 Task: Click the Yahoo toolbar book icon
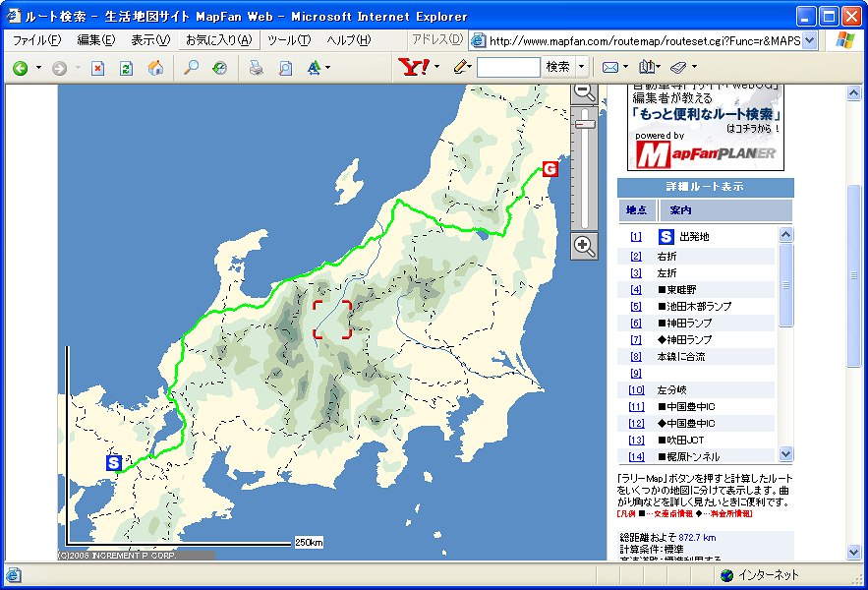click(x=646, y=67)
